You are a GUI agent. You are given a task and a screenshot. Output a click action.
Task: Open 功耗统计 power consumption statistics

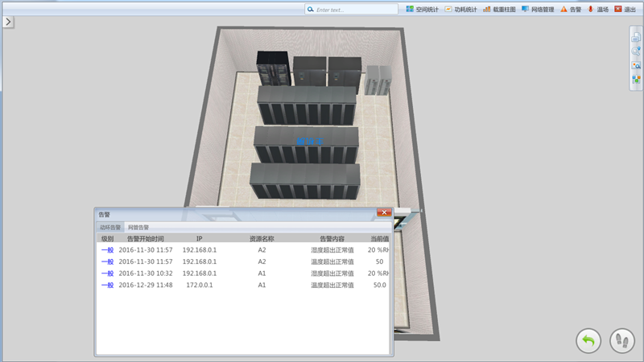click(x=460, y=10)
